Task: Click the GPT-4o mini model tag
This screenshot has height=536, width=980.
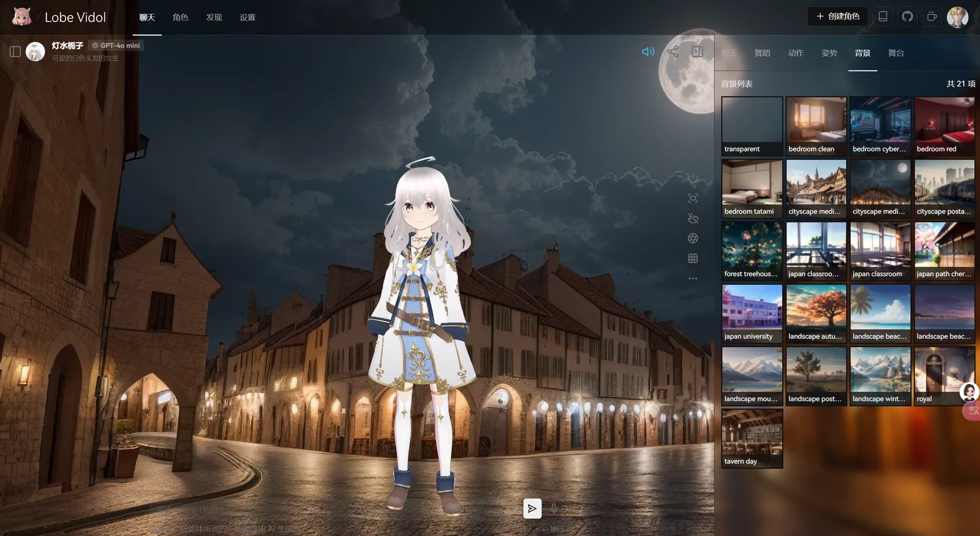Action: pyautogui.click(x=116, y=45)
